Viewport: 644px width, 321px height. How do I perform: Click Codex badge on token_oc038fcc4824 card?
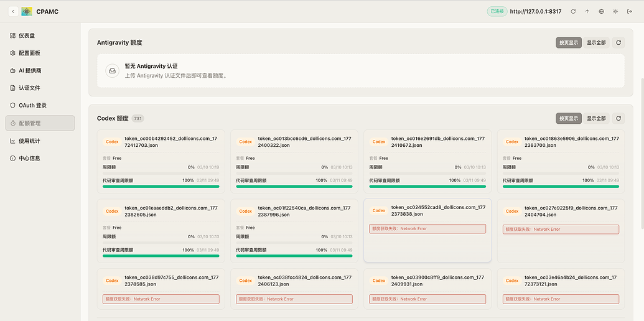(246, 281)
